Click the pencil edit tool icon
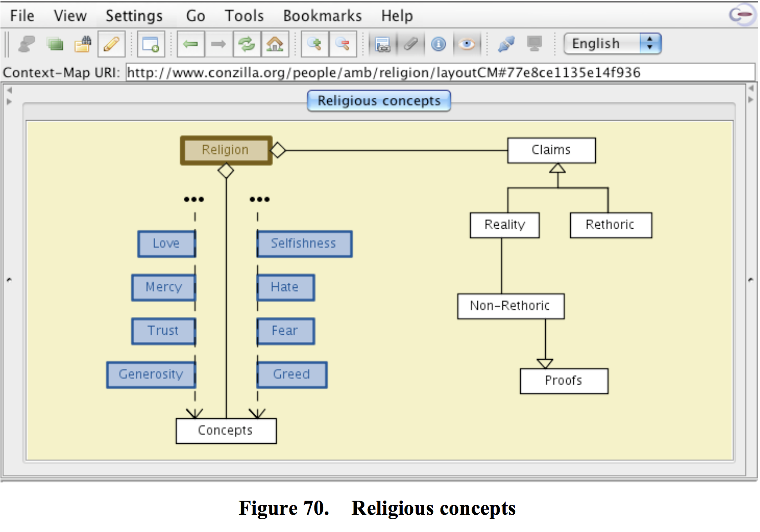Viewport: 760px width, 532px height. point(111,44)
